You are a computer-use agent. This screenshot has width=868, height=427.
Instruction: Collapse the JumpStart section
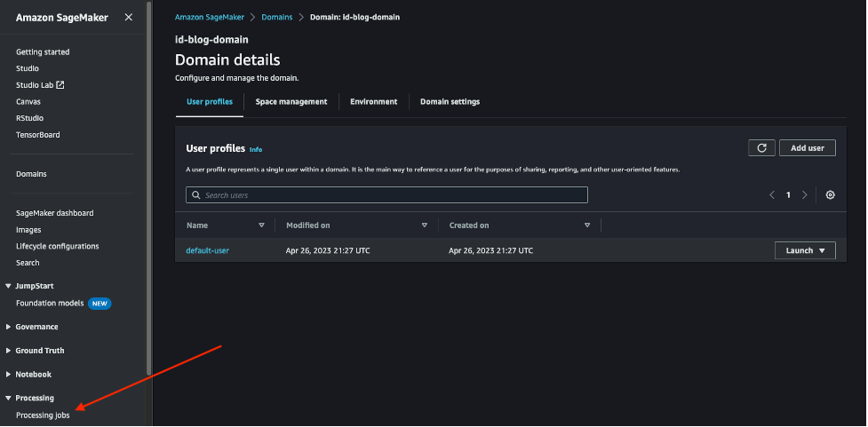point(8,286)
